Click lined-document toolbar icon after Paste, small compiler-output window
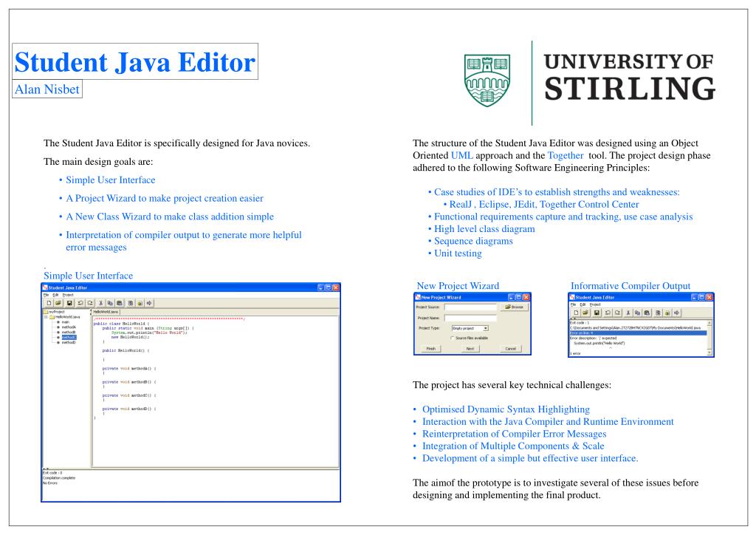 point(658,313)
